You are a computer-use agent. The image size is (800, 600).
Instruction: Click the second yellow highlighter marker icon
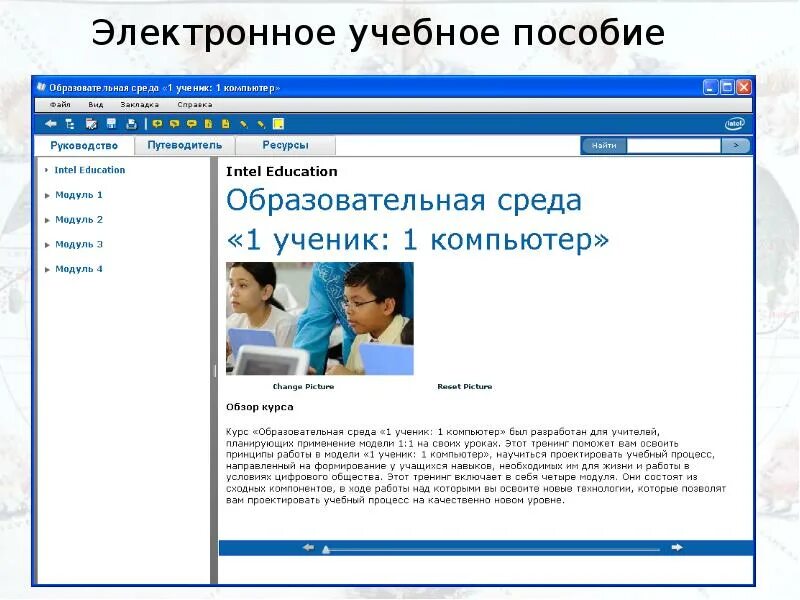pos(261,123)
